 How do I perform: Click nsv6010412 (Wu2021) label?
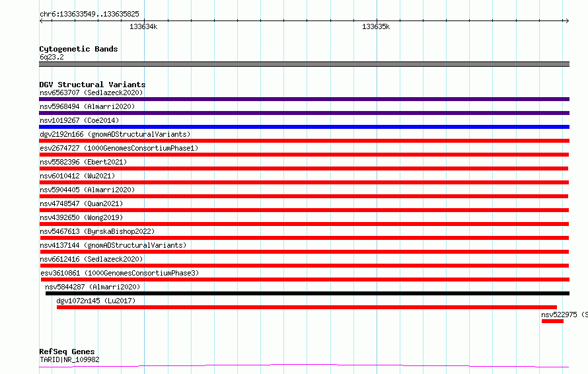pyautogui.click(x=77, y=176)
